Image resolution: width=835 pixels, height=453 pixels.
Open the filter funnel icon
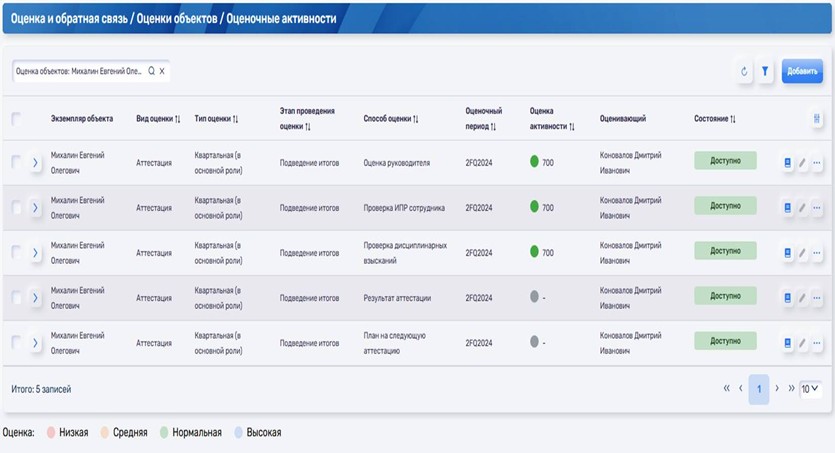765,72
